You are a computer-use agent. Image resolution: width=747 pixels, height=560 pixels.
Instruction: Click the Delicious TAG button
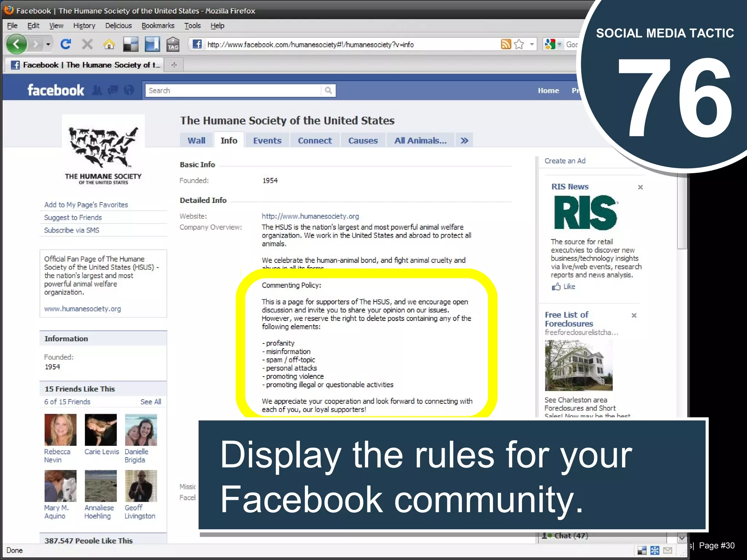173,44
